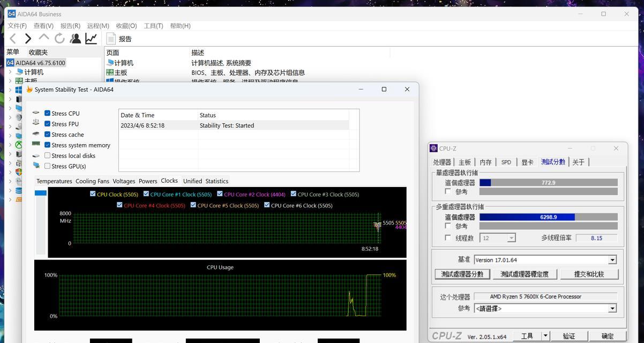The height and width of the screenshot is (343, 644).
Task: Go back with the AIDA64 toolbar arrow
Action: [x=13, y=39]
